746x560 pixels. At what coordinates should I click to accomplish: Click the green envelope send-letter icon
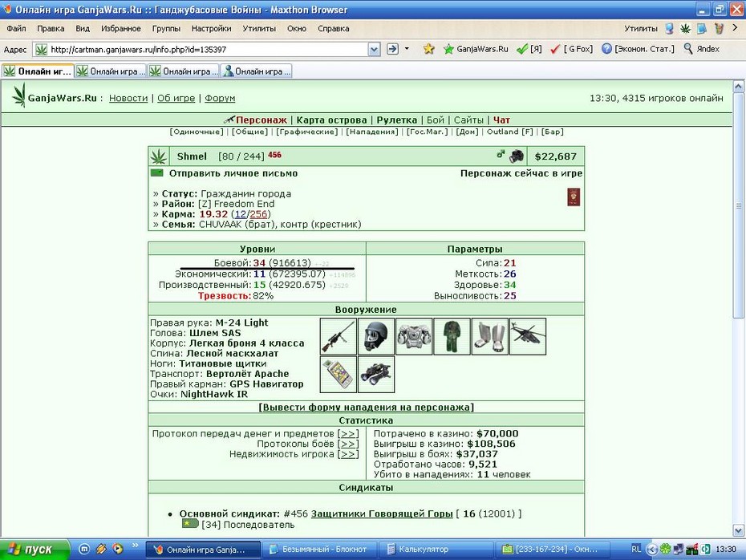pos(157,173)
